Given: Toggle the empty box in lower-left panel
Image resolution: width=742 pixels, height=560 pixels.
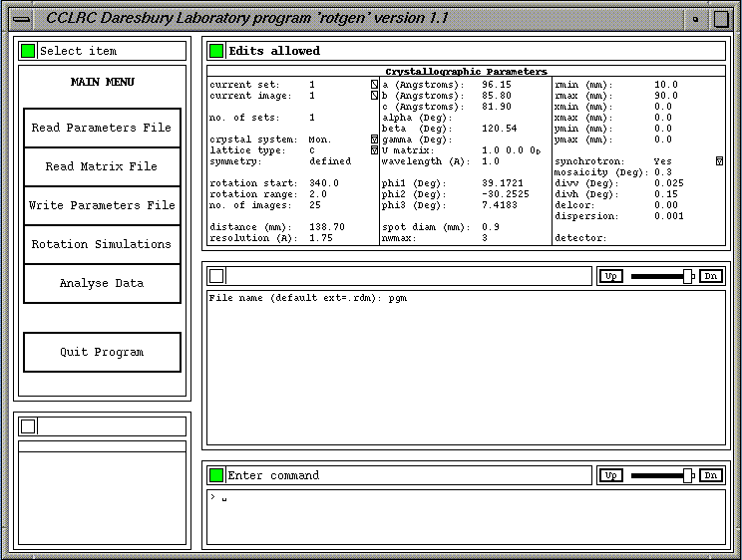Looking at the screenshot, I should (x=28, y=426).
